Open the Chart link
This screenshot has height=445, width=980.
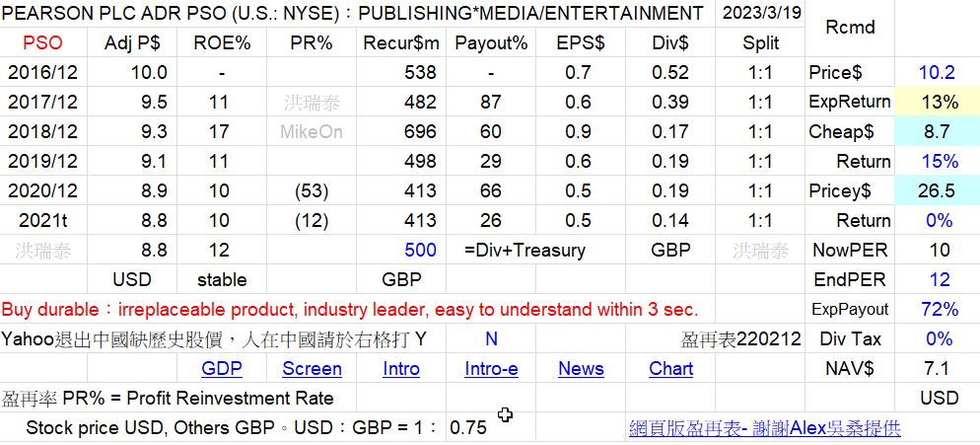click(x=670, y=369)
